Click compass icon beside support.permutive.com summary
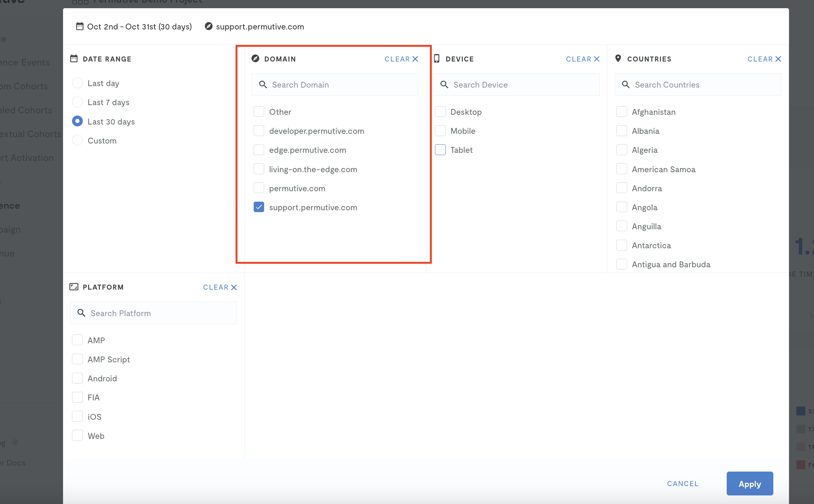814x504 pixels. [x=209, y=26]
